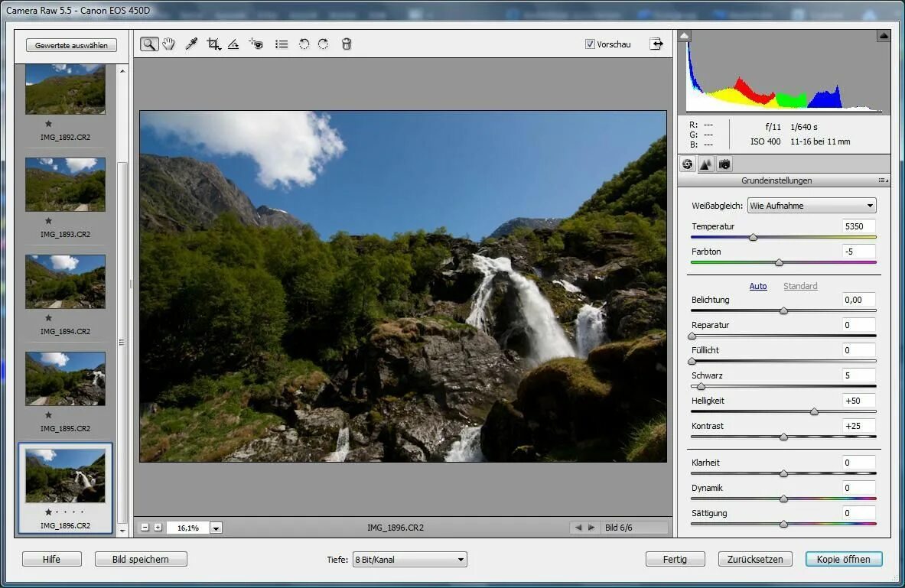Open the preferences list icon in toolbar
Image resolution: width=905 pixels, height=588 pixels.
click(282, 44)
